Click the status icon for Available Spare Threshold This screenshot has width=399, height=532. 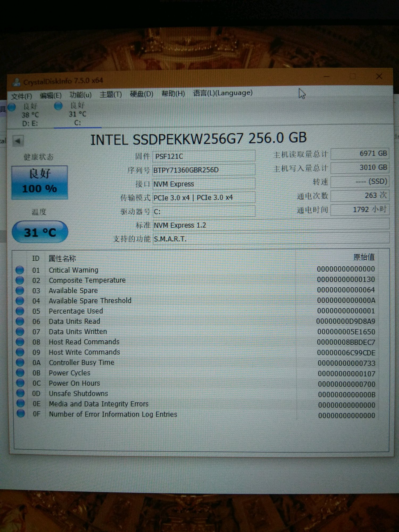pos(20,301)
